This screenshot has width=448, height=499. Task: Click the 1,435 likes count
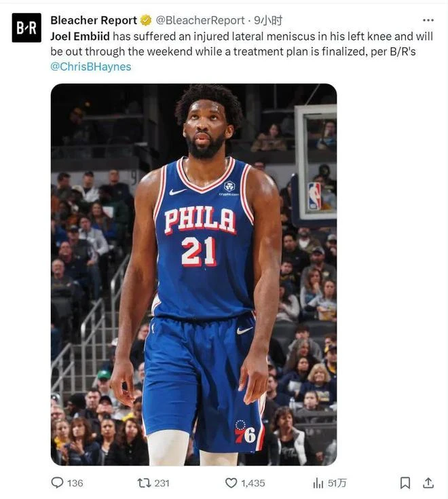(253, 483)
